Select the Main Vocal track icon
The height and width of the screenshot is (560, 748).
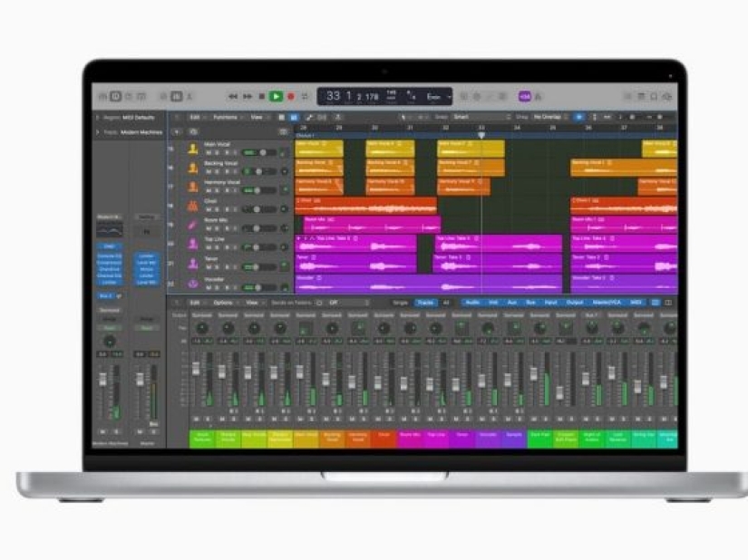click(193, 150)
